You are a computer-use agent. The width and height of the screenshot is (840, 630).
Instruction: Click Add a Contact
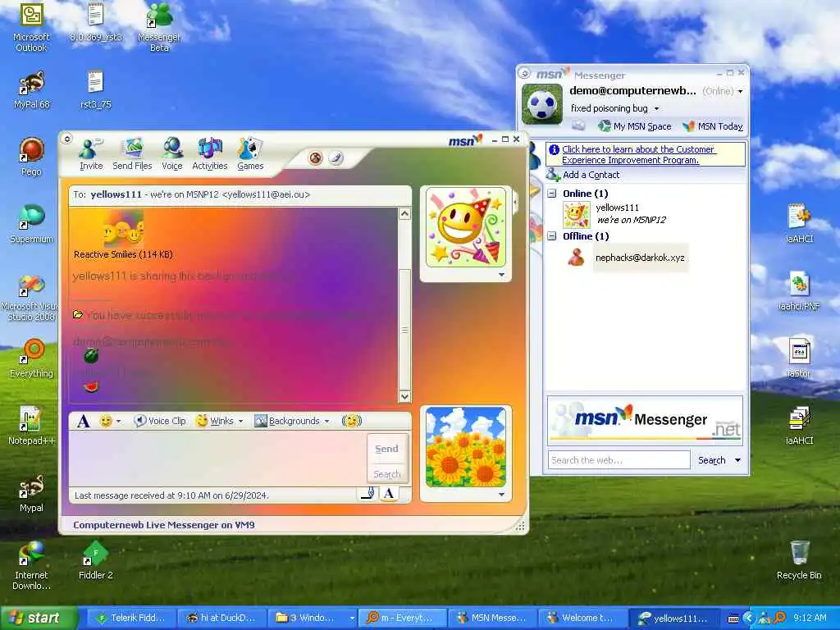[583, 175]
